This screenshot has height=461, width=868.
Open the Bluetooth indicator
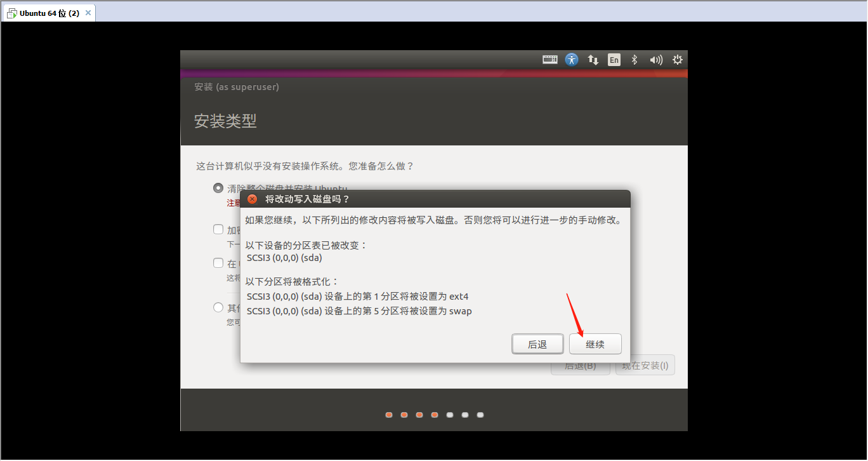[x=634, y=60]
